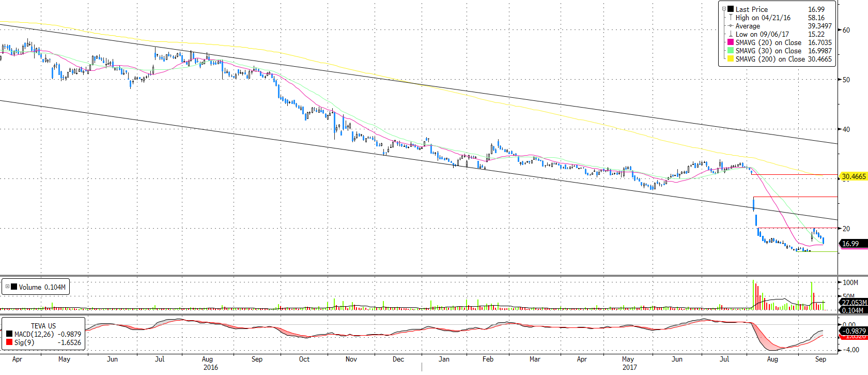Click the 'Last Price' legend label
This screenshot has height=375, width=868.
751,9
